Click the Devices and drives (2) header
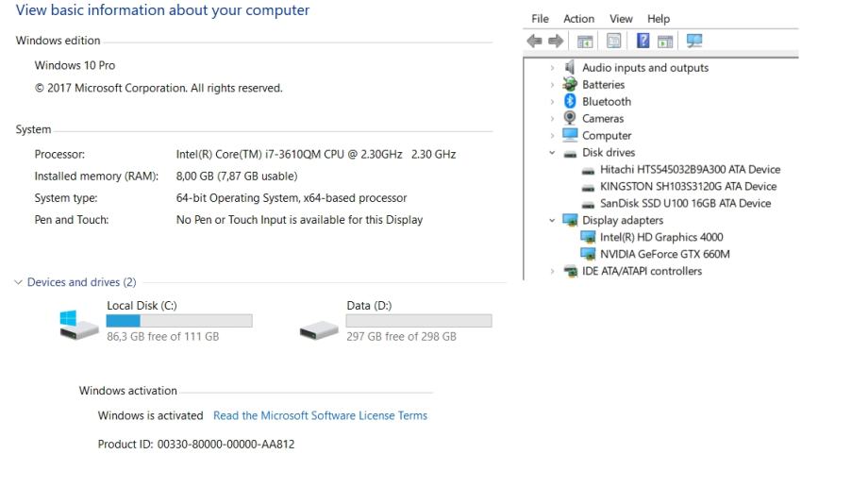Viewport: 868px width, 488px height. [x=81, y=282]
